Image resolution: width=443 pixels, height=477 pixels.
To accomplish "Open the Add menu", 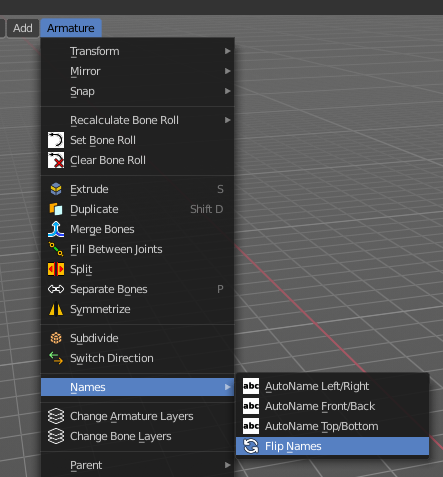I will point(23,28).
